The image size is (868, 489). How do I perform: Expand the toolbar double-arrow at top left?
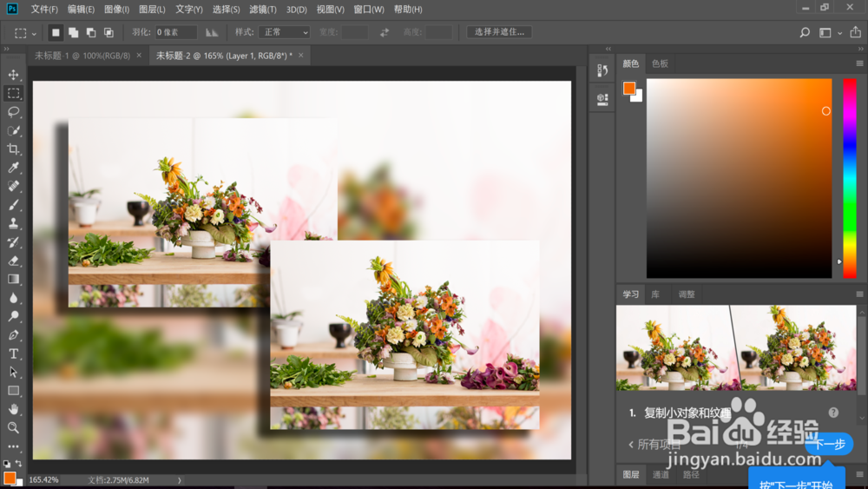(7, 50)
